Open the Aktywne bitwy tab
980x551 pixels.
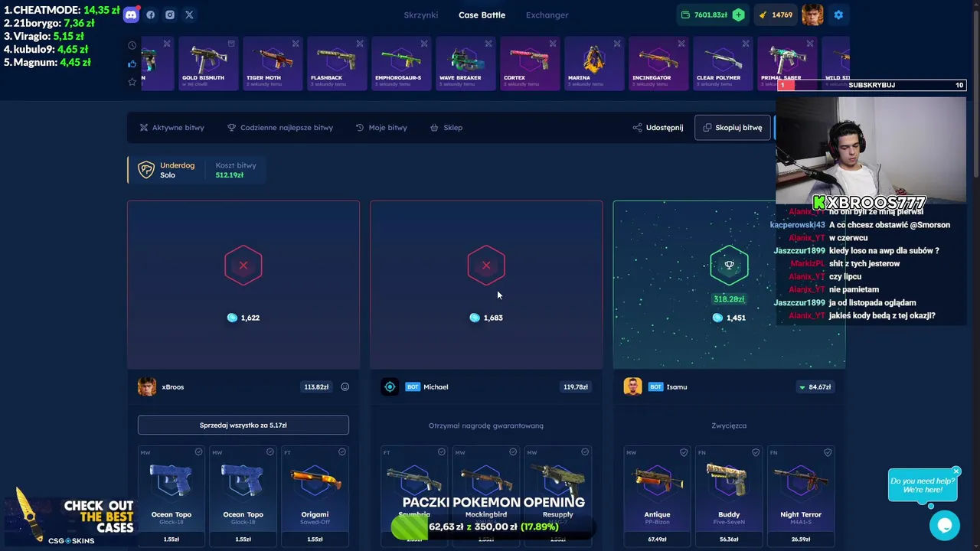pos(171,128)
